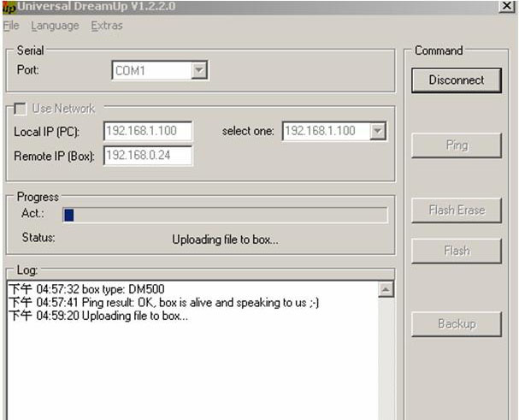Click the Local IP (PC) input field
Image resolution: width=519 pixels, height=420 pixels.
click(148, 131)
